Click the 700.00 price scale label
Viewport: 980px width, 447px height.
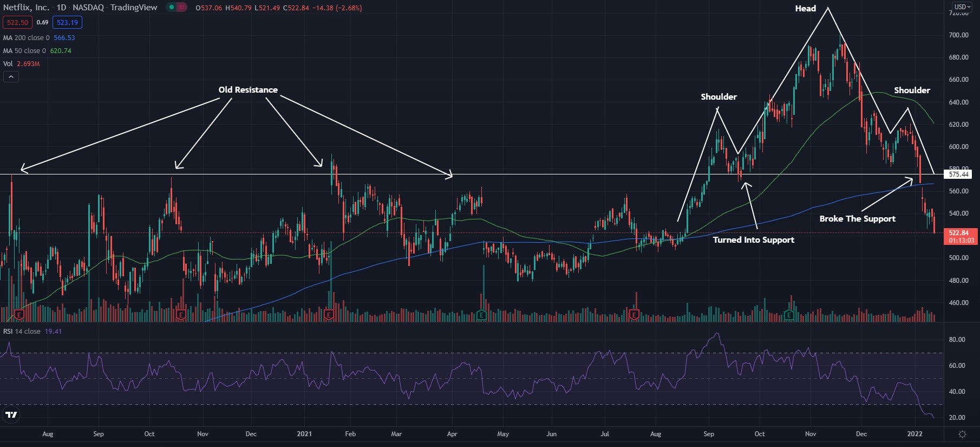click(958, 35)
